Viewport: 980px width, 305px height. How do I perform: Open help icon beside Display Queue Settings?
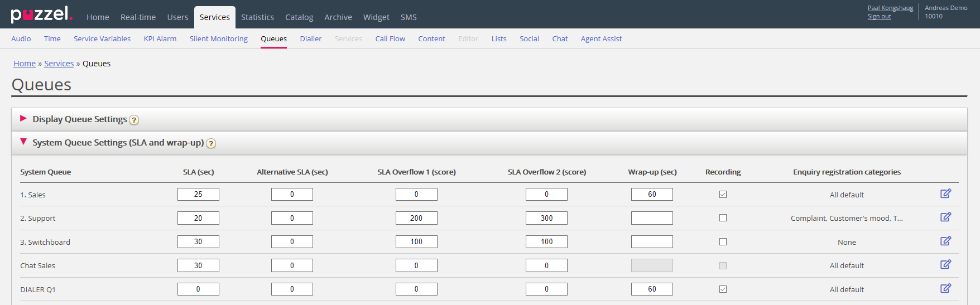click(x=134, y=120)
